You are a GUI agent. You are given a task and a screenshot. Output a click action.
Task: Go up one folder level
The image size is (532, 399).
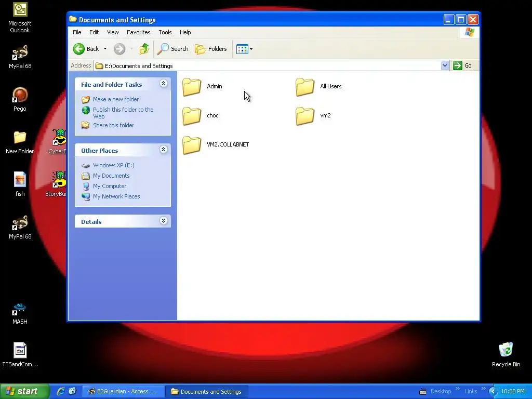pyautogui.click(x=144, y=49)
